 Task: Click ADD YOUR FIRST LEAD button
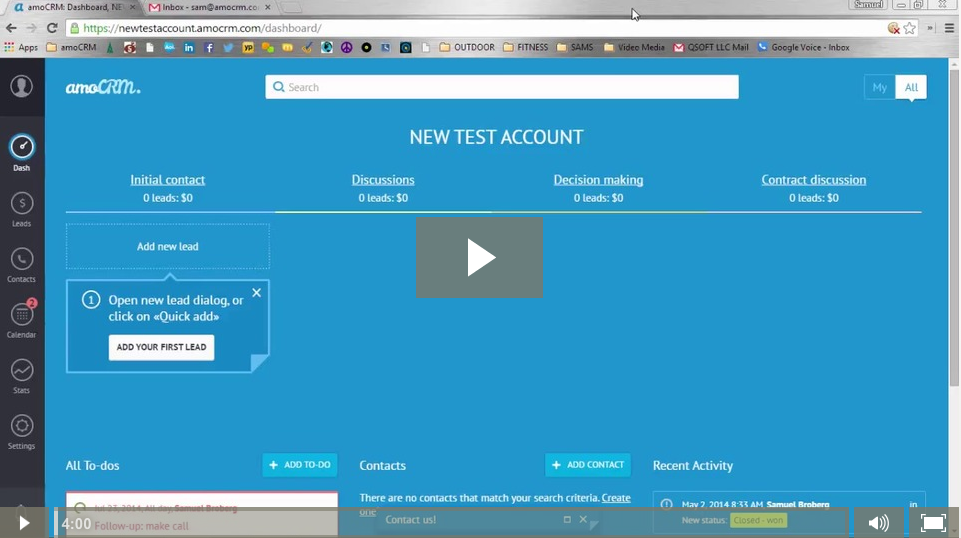[162, 347]
